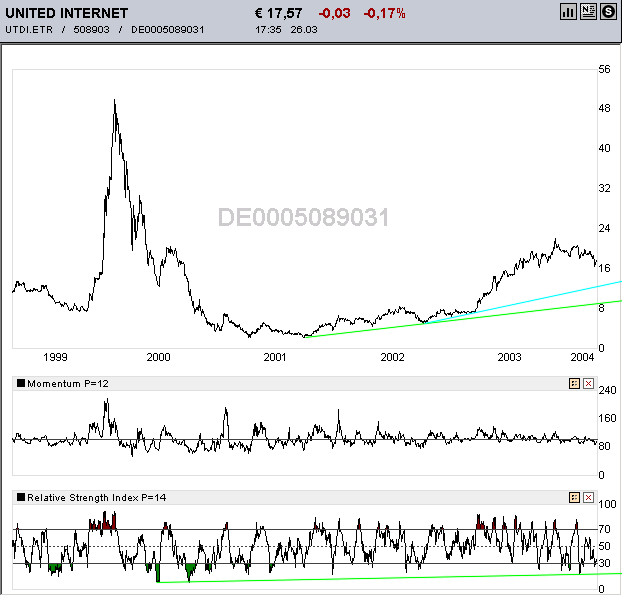622x599 pixels.
Task: Click the percent change -0,17%
Action: pos(384,13)
